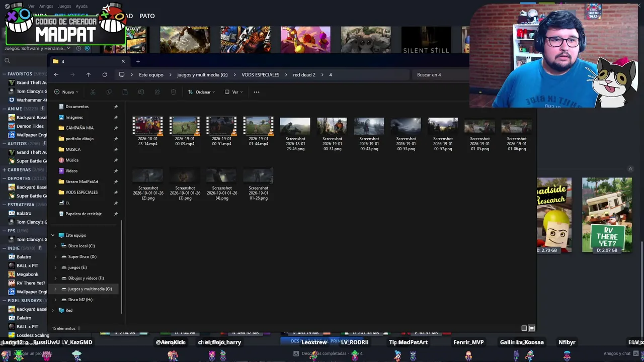
Task: Collapse the FAVORITOS category in Steam
Action: (5, 74)
